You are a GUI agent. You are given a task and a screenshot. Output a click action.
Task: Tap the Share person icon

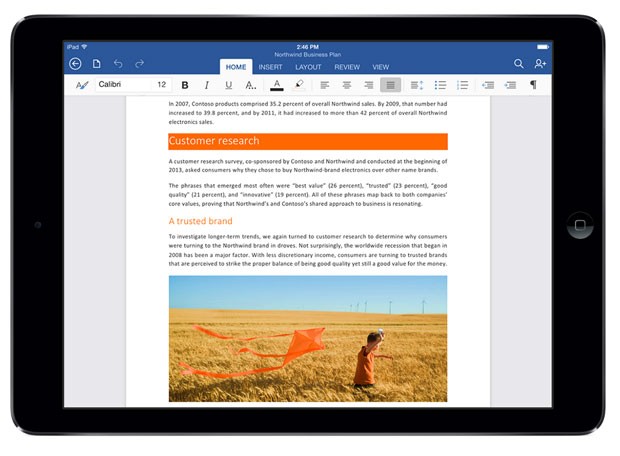pyautogui.click(x=540, y=64)
